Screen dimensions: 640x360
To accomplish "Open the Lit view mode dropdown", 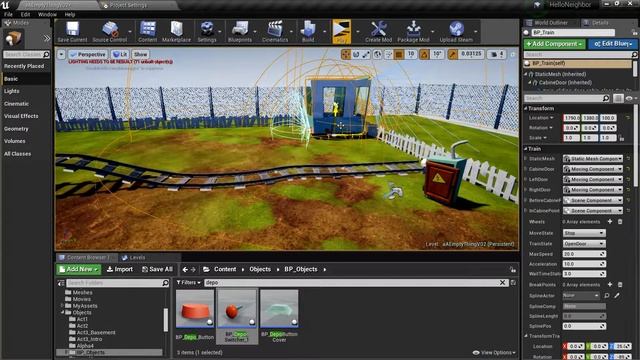I will (x=120, y=54).
